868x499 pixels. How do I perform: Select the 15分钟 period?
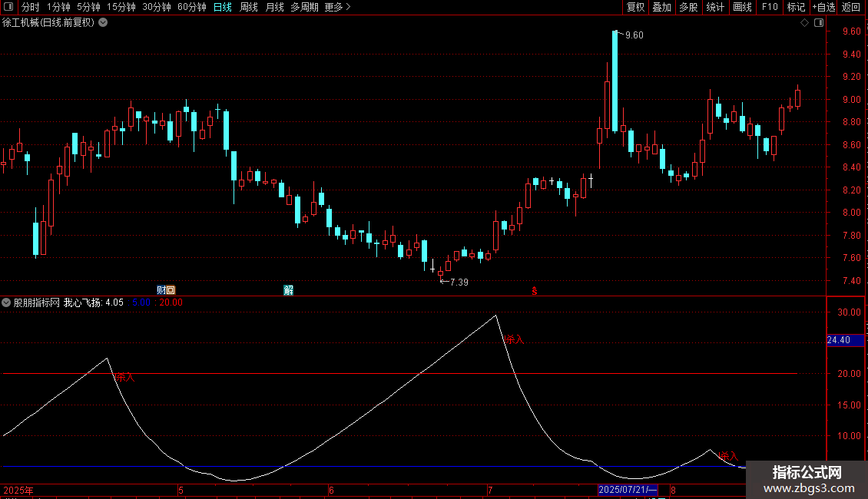click(x=121, y=7)
